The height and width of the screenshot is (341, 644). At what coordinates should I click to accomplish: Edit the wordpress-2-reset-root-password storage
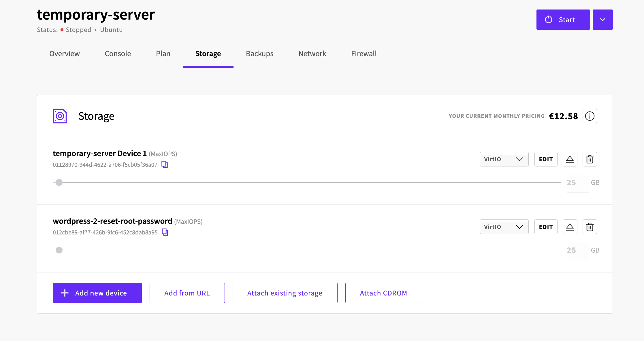(546, 227)
